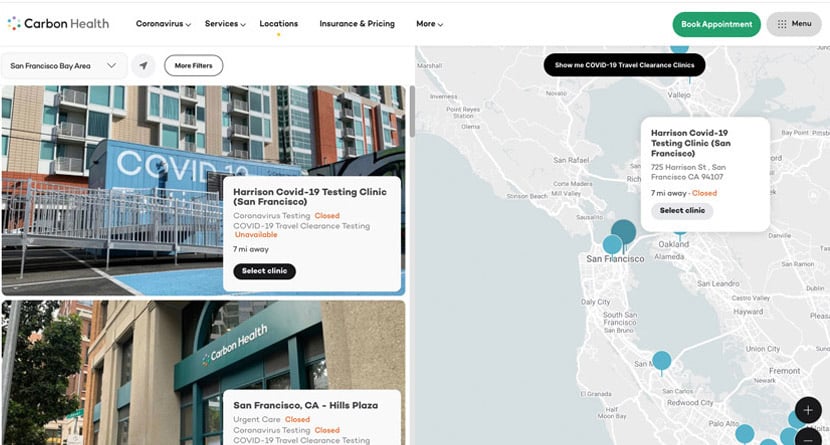Viewport: 830px width, 445px height.
Task: Click the Harrison Covid-19 clinic photo
Action: point(110,190)
